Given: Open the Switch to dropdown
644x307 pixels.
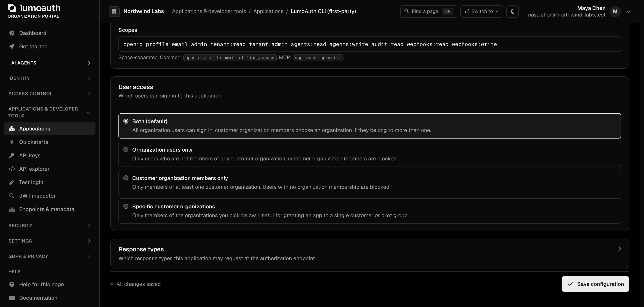Looking at the screenshot, I should pos(481,12).
